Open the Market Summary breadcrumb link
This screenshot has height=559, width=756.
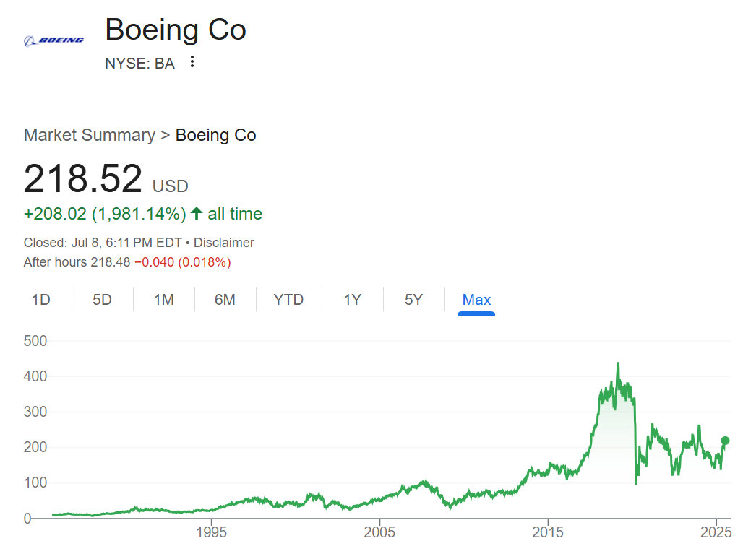point(89,135)
